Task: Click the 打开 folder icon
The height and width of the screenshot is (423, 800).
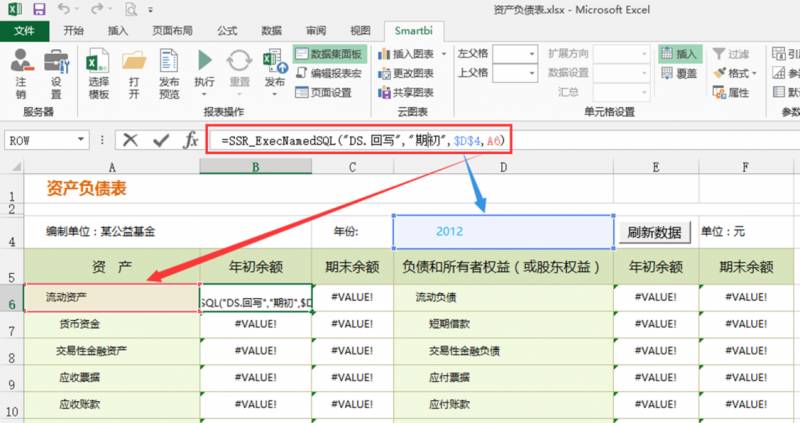Action: (134, 61)
